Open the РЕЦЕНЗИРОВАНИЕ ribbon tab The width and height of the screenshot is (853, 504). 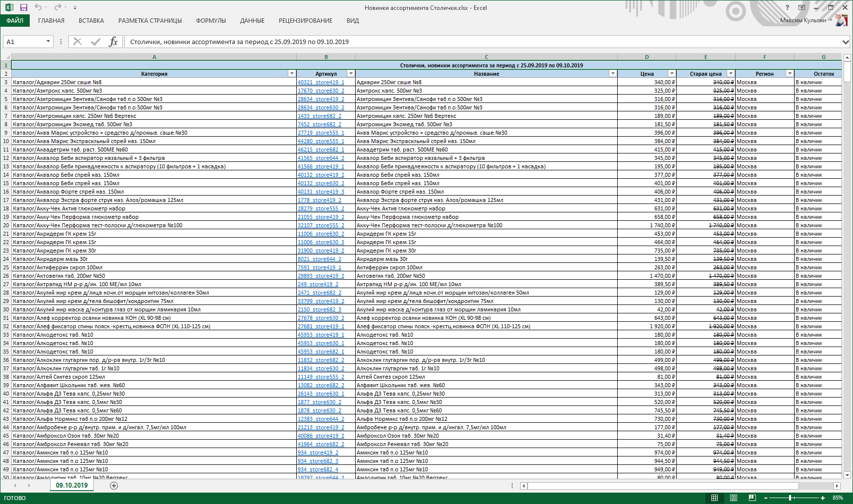[x=306, y=21]
